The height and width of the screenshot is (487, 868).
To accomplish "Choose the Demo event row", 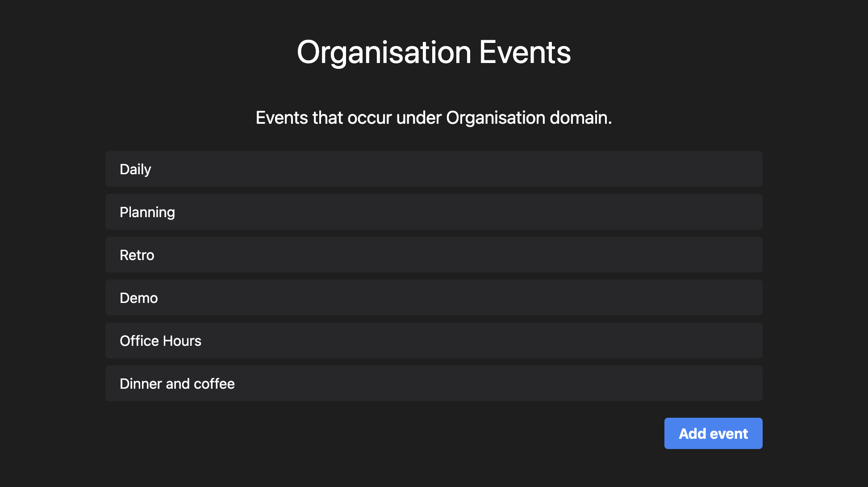I will coord(434,298).
